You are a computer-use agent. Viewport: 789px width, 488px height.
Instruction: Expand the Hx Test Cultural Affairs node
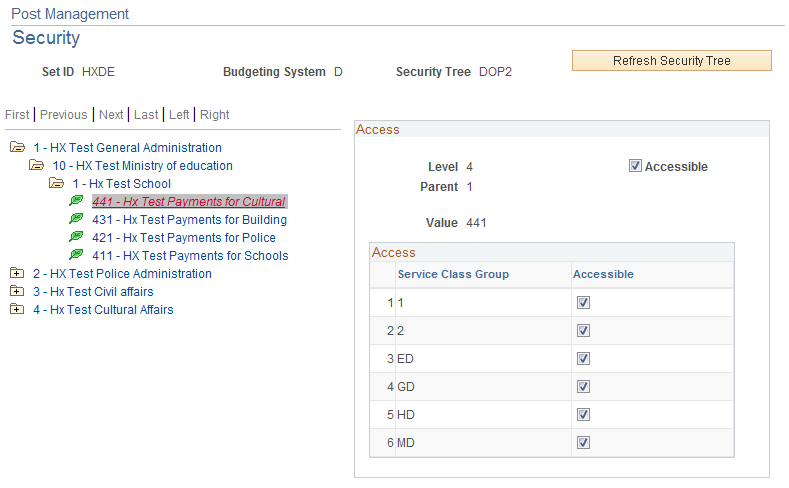point(17,309)
